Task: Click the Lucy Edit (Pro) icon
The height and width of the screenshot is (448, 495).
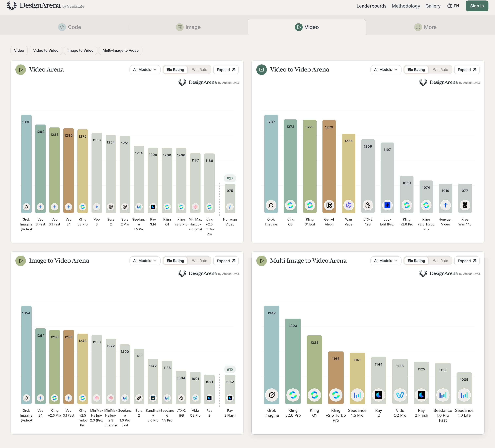Action: point(387,205)
